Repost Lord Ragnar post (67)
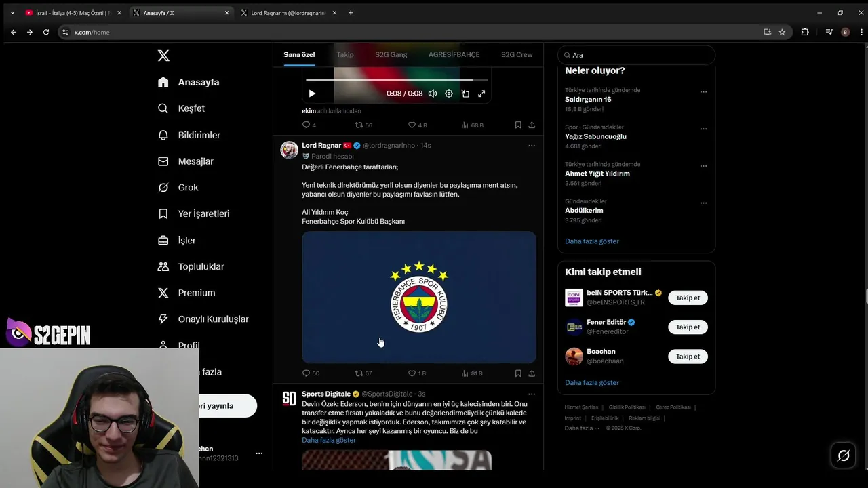868x488 pixels. pos(363,373)
